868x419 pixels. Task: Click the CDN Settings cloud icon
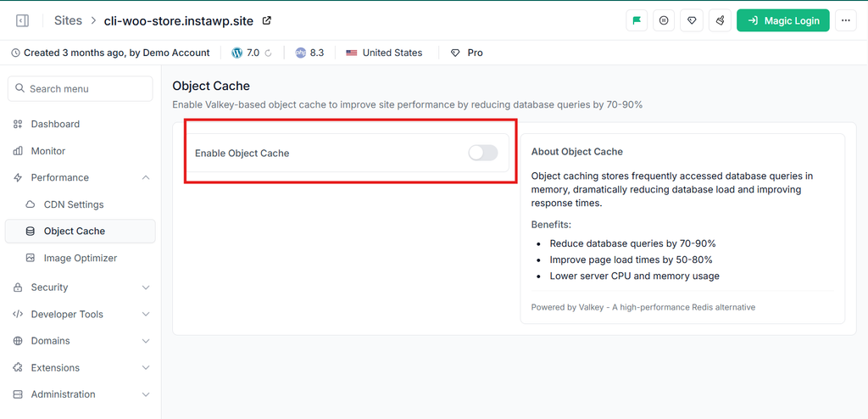(31, 204)
